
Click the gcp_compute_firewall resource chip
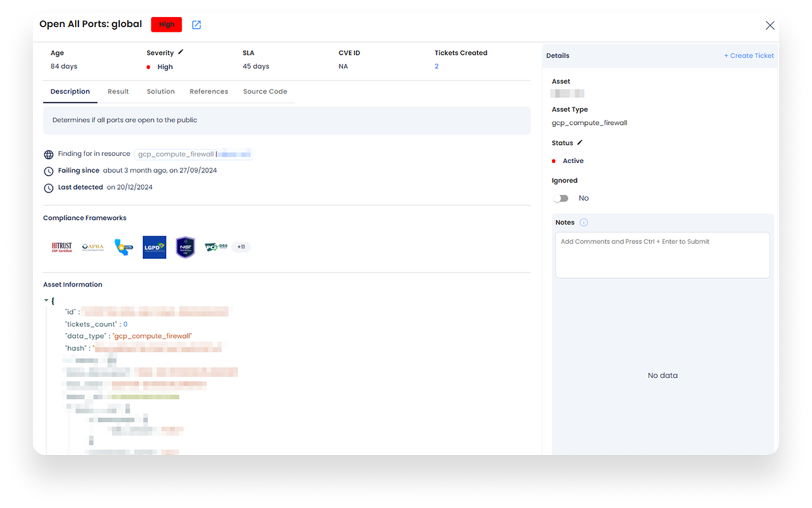[194, 154]
